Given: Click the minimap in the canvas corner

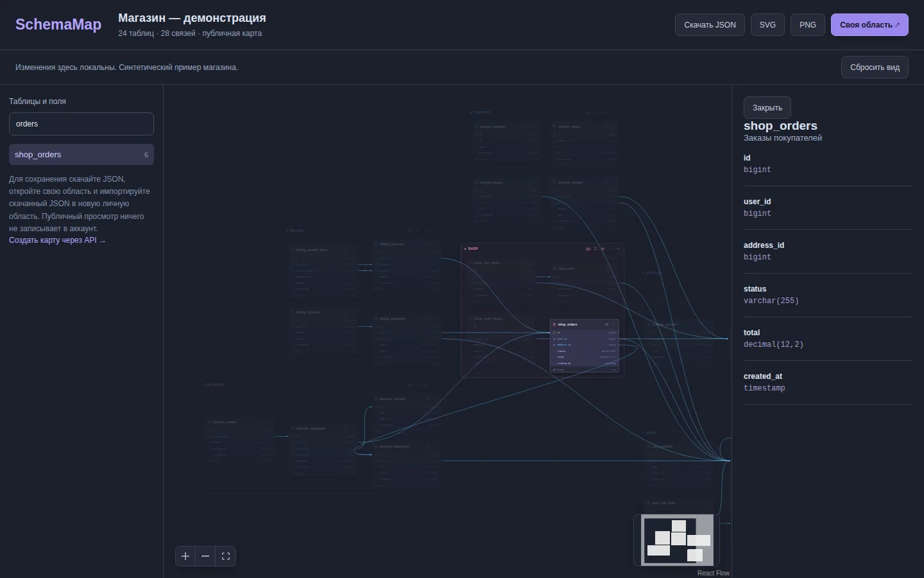Looking at the screenshot, I should coord(677,539).
